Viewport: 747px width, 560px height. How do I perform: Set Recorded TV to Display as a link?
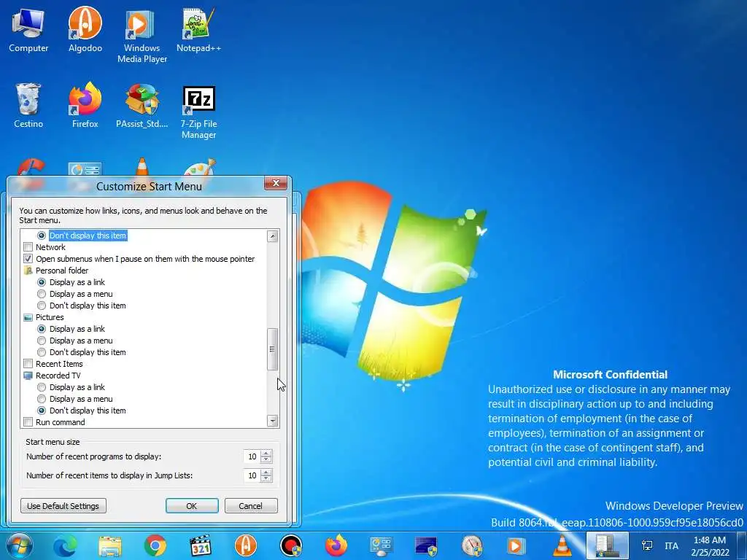[42, 387]
